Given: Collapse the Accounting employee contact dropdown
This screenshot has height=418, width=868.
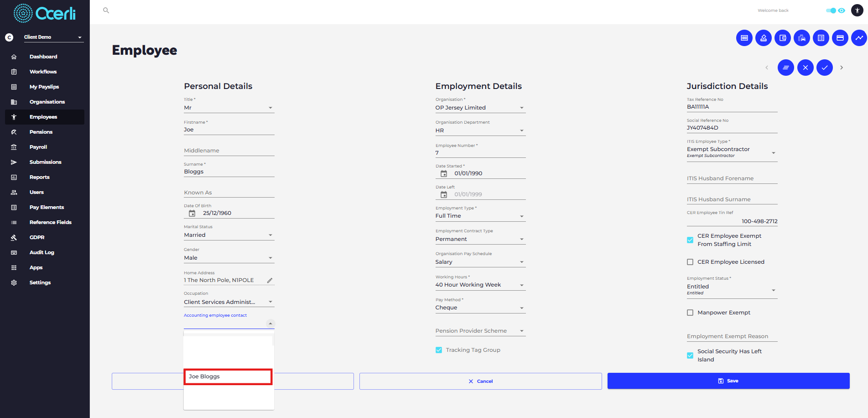Looking at the screenshot, I should point(270,324).
